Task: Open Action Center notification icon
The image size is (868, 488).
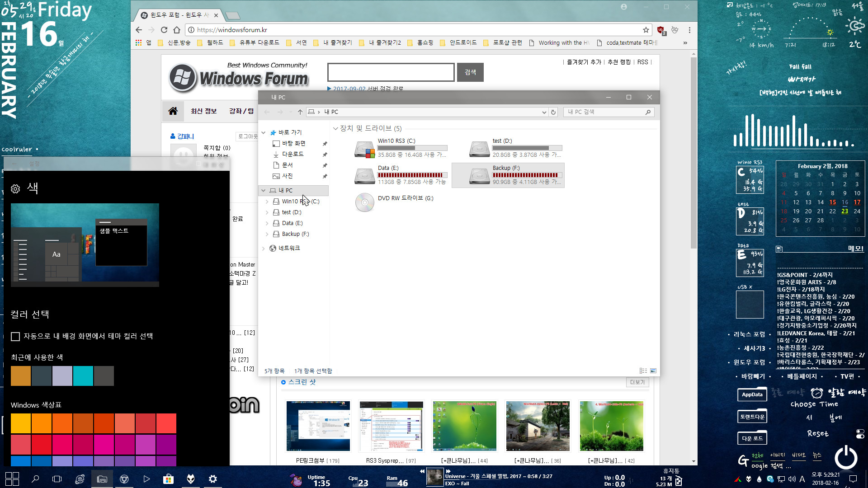Action: (x=853, y=479)
